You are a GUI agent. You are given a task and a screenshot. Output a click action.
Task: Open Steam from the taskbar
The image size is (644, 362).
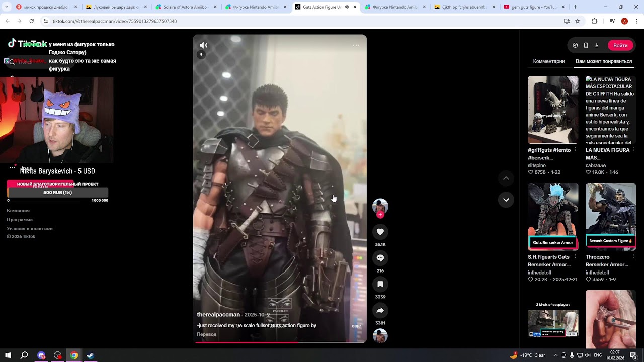tap(90, 355)
